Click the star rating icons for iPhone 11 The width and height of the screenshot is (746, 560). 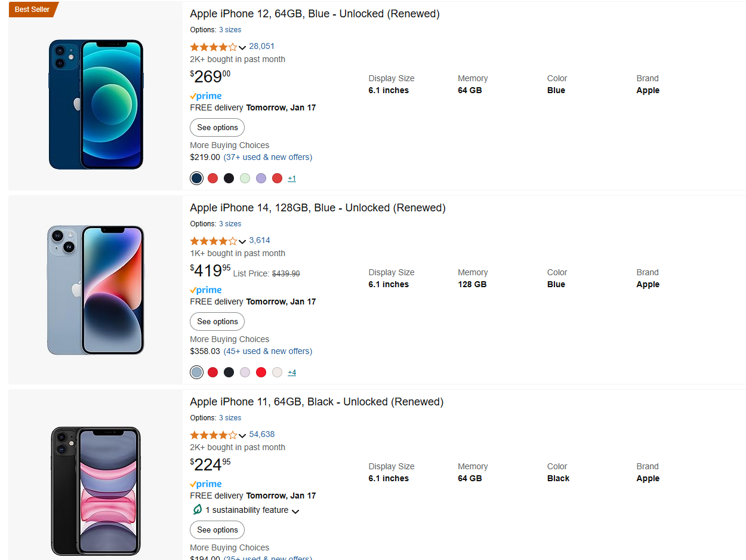[x=214, y=435]
